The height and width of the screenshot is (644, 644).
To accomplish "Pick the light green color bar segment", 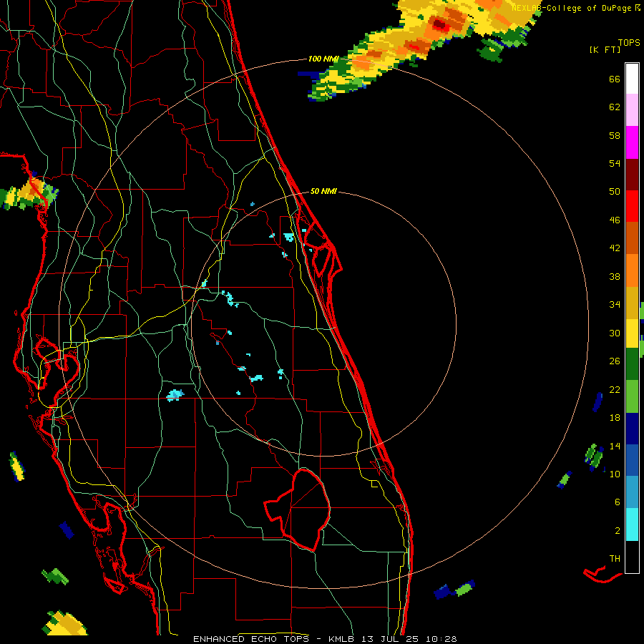I will (632, 396).
